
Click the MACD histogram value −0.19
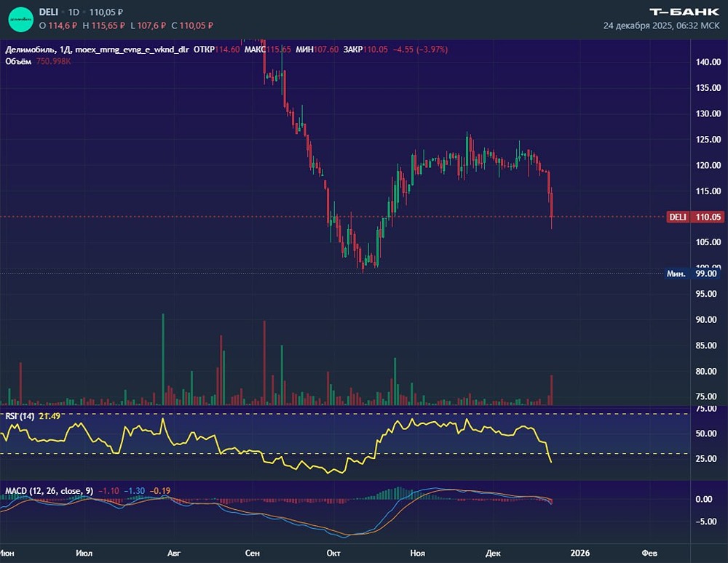pos(160,491)
